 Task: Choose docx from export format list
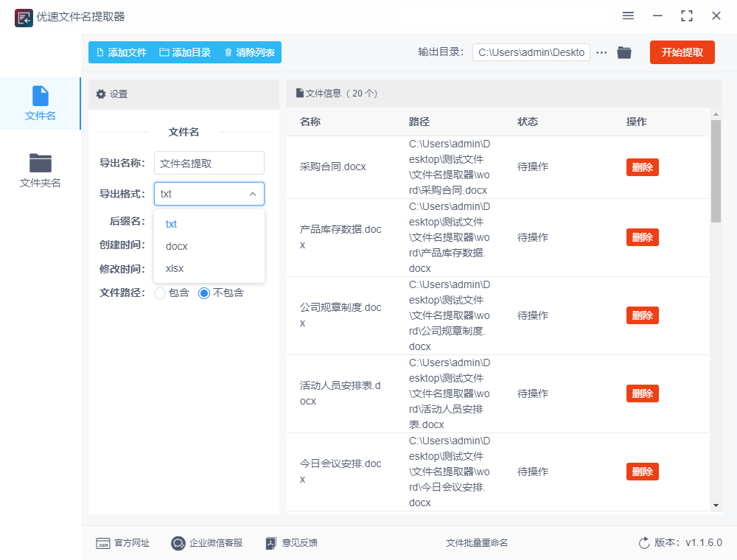(x=177, y=246)
